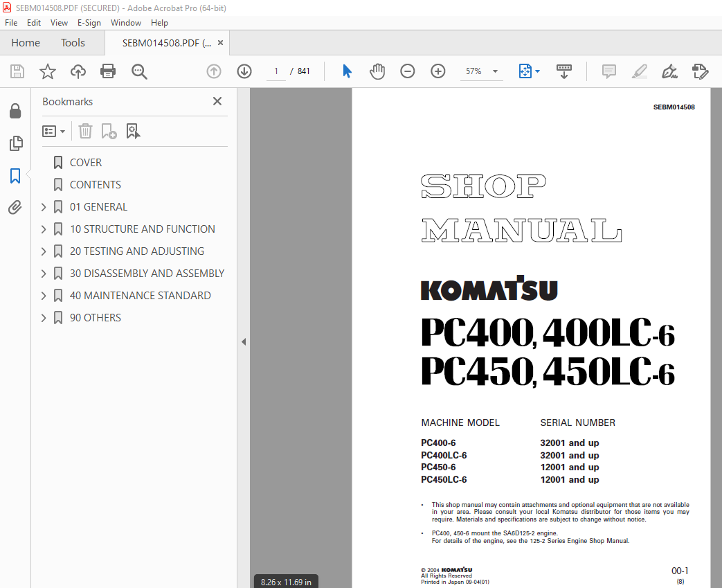Select the highlight text pen icon
Viewport: 722px width, 588px height.
[x=640, y=71]
